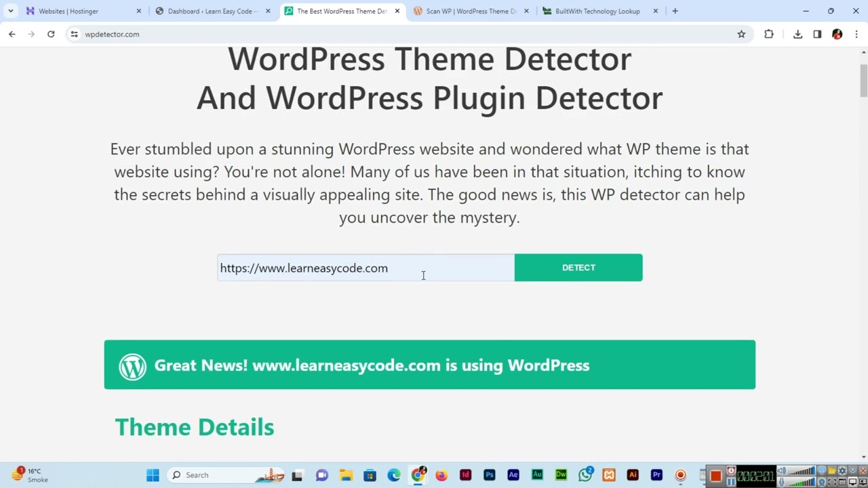This screenshot has height=488, width=868.
Task: Open the screen recorder app in taskbar
Action: click(x=680, y=475)
